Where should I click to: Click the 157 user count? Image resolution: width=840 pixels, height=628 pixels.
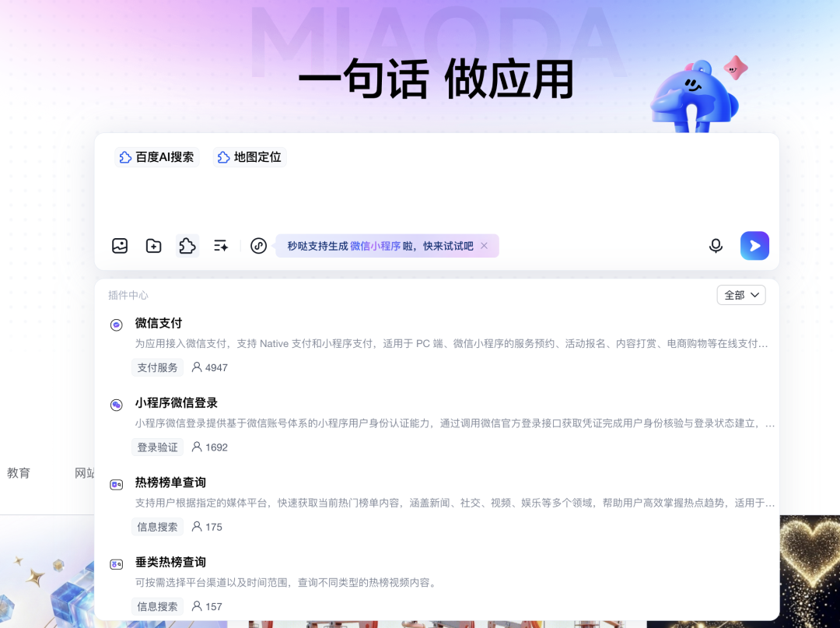click(x=208, y=606)
